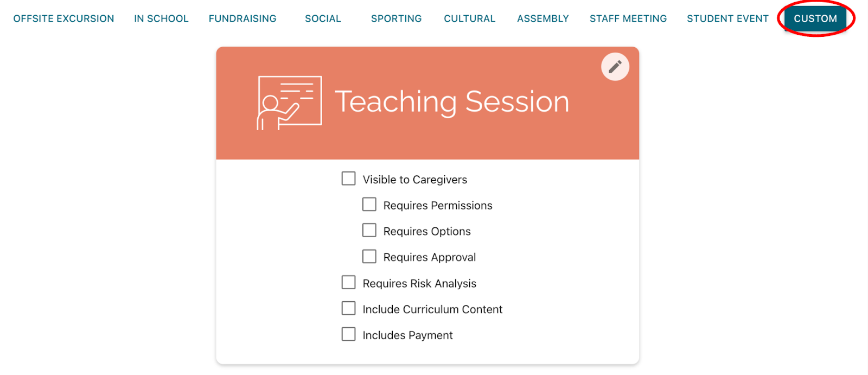Tick the Requires Permissions checkbox
The width and height of the screenshot is (868, 375).
pos(369,205)
